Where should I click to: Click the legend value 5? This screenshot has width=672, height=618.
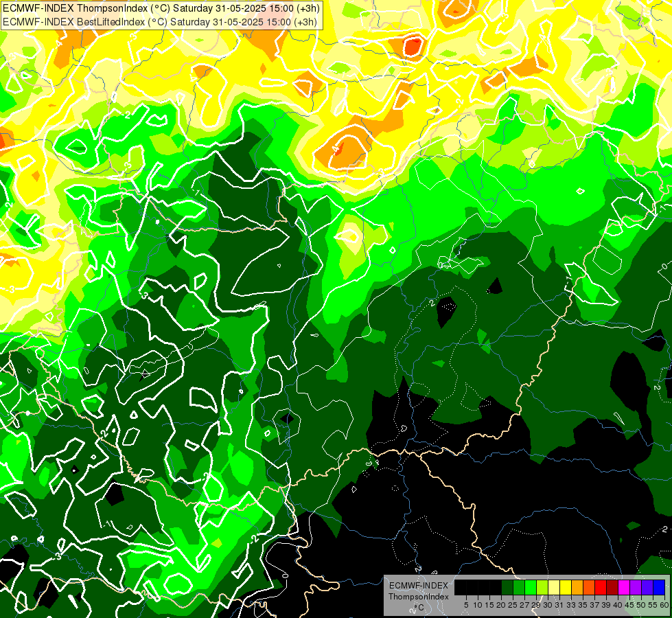466,605
